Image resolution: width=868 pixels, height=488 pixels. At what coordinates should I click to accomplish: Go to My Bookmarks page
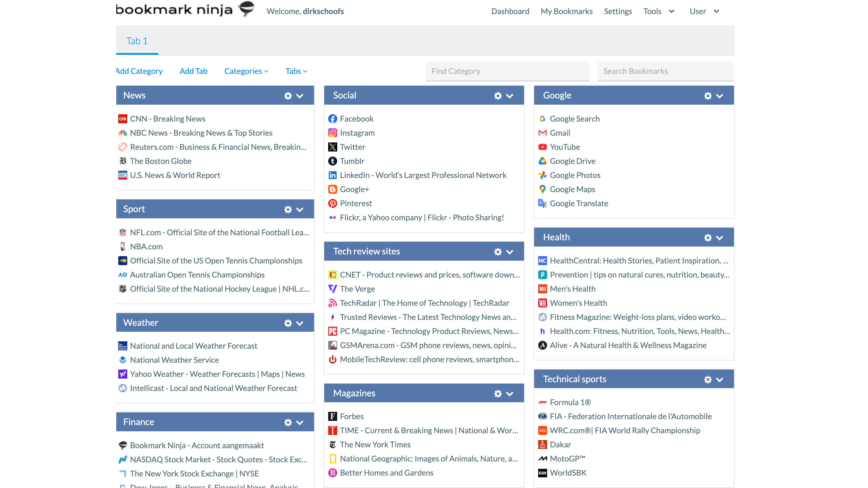[566, 12]
